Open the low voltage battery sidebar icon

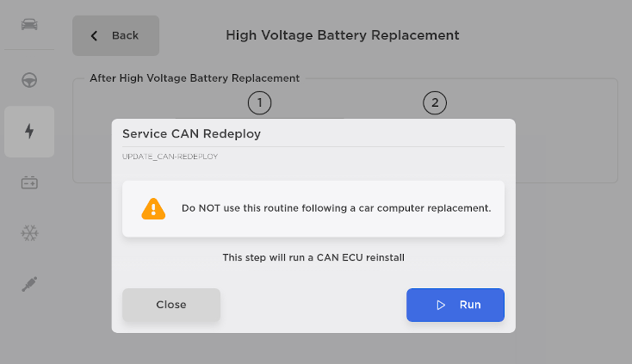click(29, 182)
